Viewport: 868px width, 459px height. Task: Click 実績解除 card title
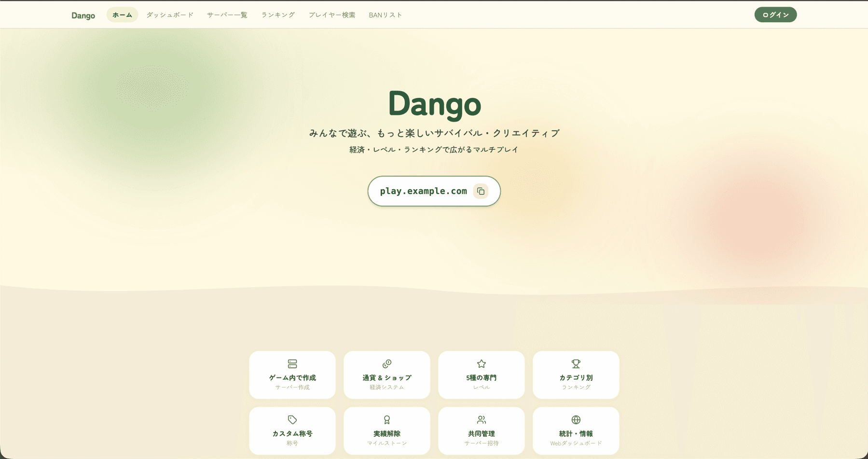pyautogui.click(x=387, y=434)
